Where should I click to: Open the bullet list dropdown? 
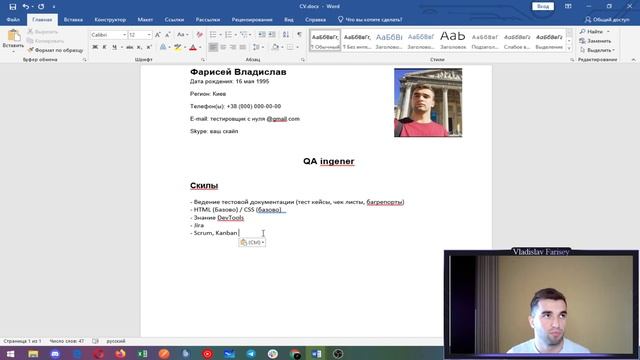(x=220, y=35)
